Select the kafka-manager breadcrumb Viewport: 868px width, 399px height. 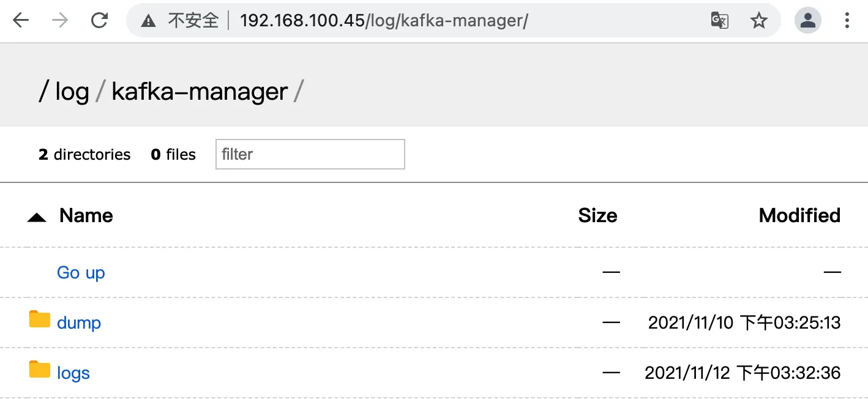pyautogui.click(x=199, y=91)
